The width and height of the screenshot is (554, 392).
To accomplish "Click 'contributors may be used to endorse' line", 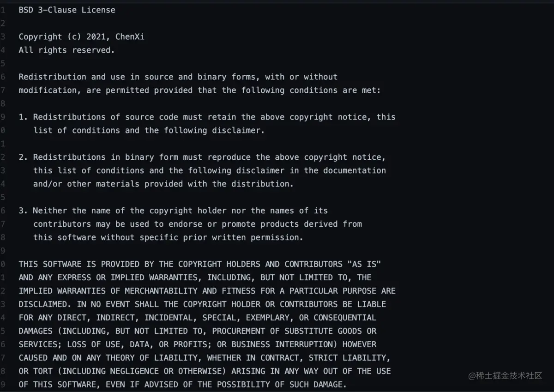I will click(197, 224).
